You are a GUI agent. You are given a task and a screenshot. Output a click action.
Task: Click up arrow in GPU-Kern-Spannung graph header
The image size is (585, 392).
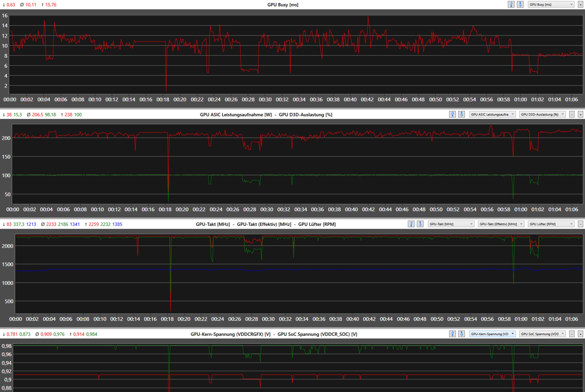point(452,334)
